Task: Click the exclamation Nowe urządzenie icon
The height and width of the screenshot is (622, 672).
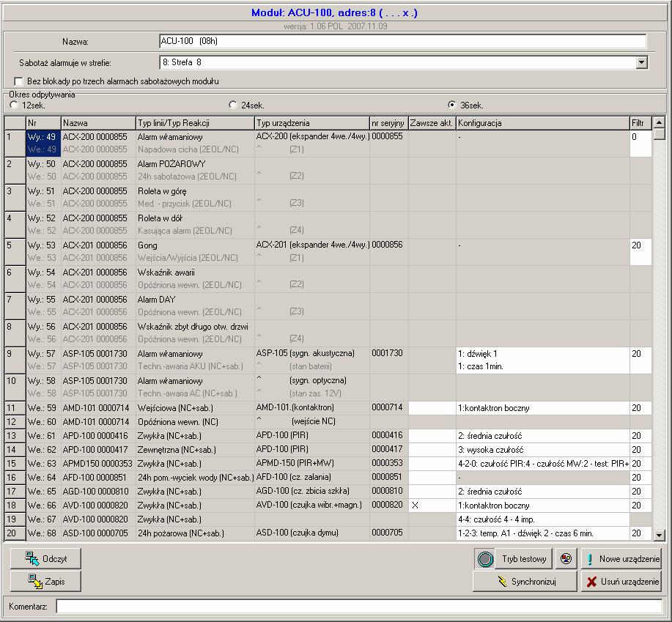Action: [x=590, y=559]
